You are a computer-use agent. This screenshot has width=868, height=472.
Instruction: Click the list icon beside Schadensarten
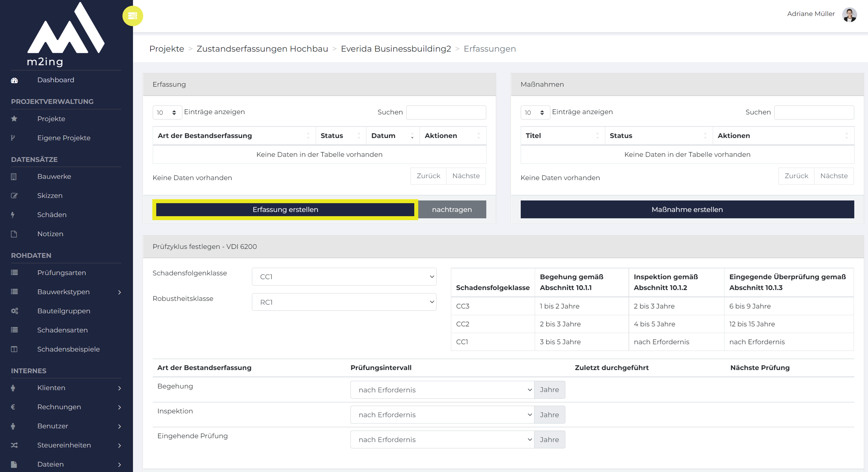[x=14, y=330]
